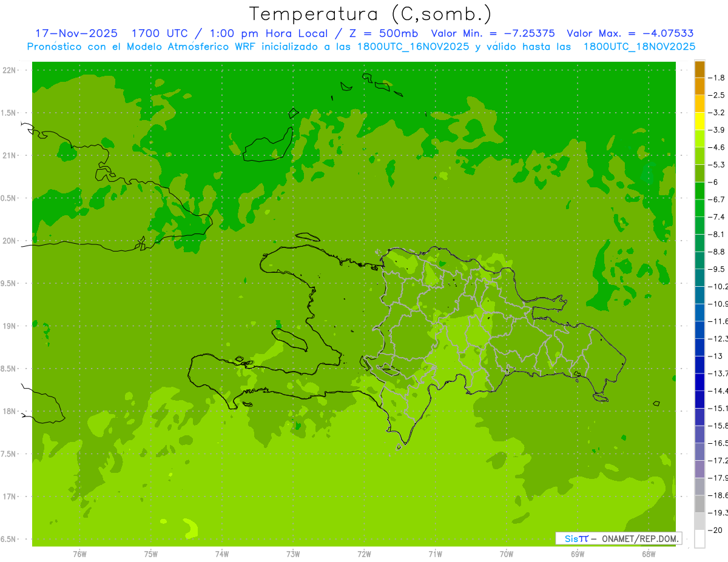Click the '-6.7' legend value

point(718,199)
